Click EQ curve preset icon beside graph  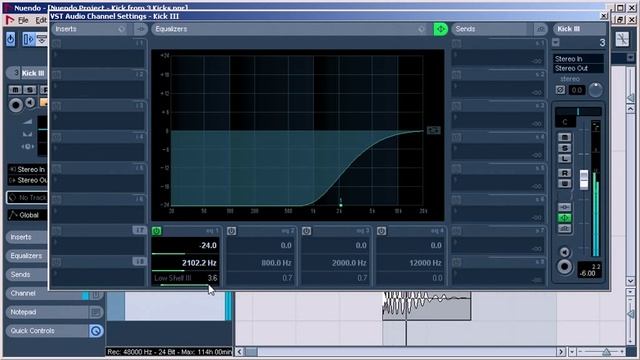click(x=433, y=130)
